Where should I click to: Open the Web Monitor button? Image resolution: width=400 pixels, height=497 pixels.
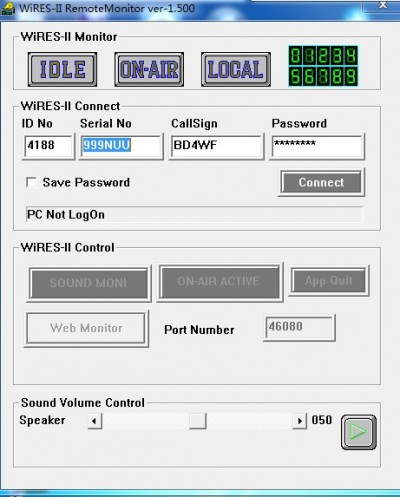point(87,329)
